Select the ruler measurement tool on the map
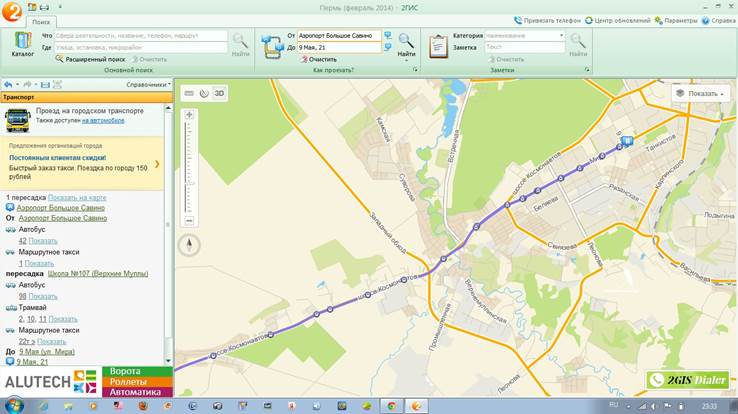The width and height of the screenshot is (738, 414). pyautogui.click(x=189, y=93)
